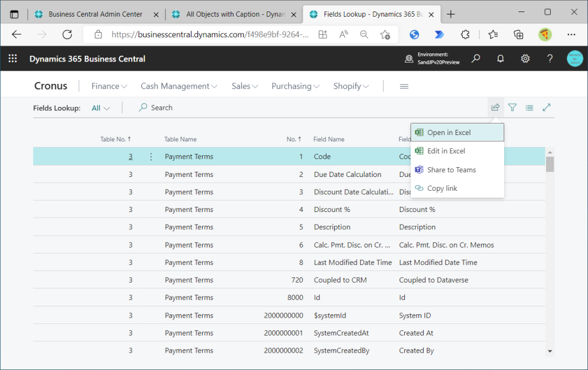Click the Search button in Fields Lookup
This screenshot has width=588, height=370.
click(156, 107)
